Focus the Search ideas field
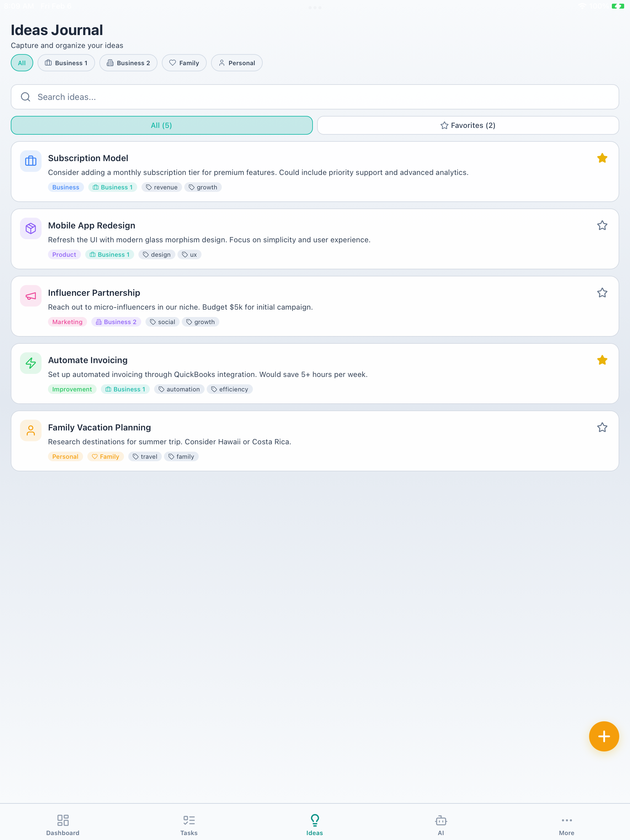 [x=315, y=97]
